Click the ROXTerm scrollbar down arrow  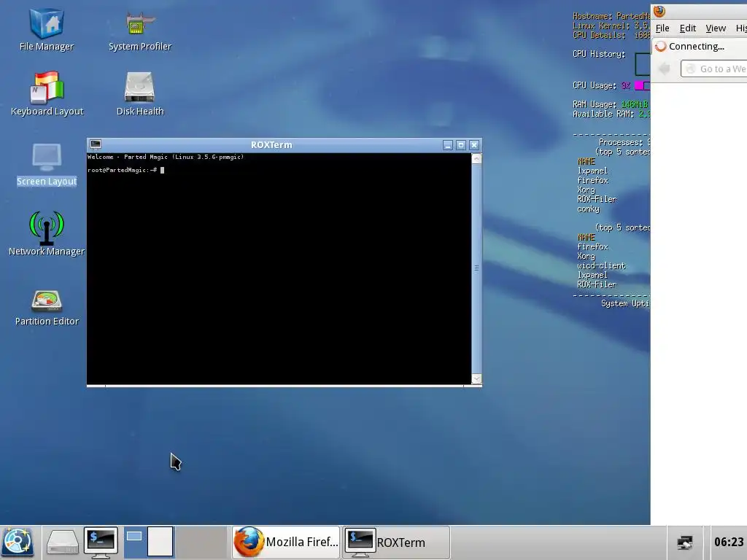pyautogui.click(x=476, y=379)
